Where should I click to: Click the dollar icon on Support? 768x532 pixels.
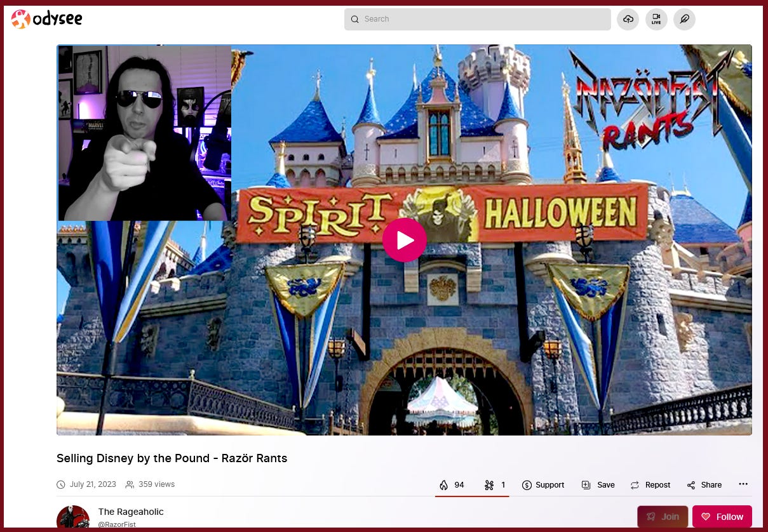coord(527,485)
